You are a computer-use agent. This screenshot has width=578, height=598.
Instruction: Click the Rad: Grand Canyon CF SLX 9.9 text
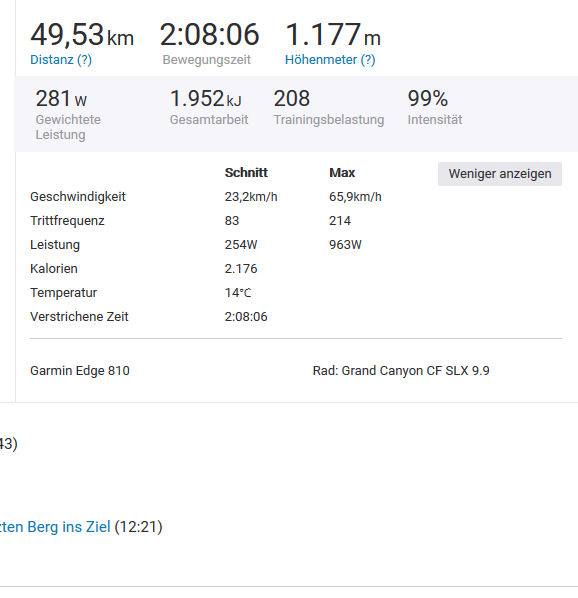point(401,371)
